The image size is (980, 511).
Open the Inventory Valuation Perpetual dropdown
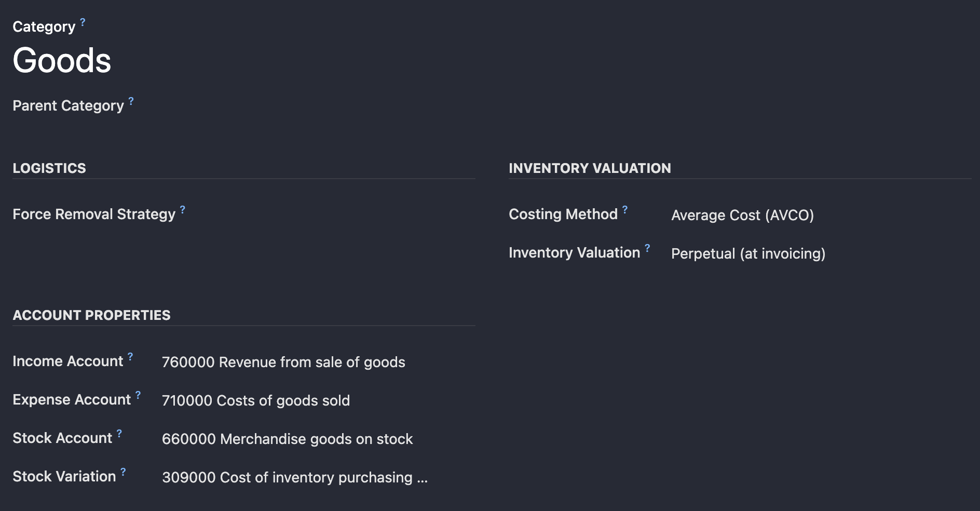pyautogui.click(x=821, y=253)
